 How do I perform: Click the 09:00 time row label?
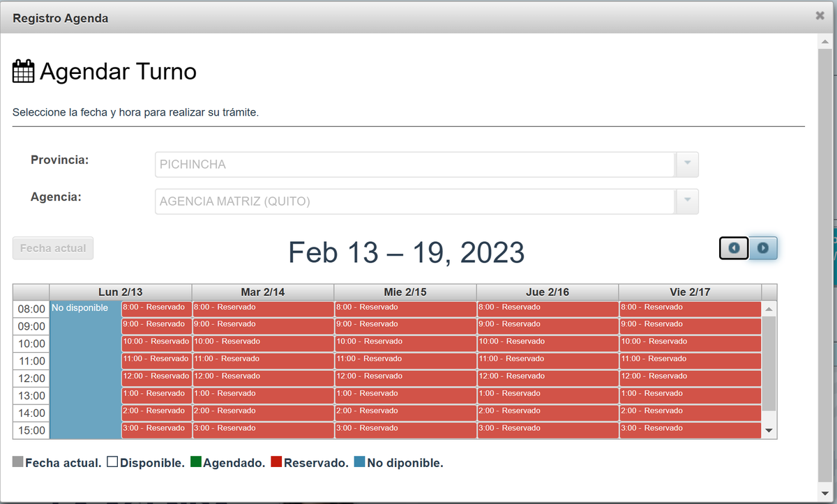tap(31, 326)
